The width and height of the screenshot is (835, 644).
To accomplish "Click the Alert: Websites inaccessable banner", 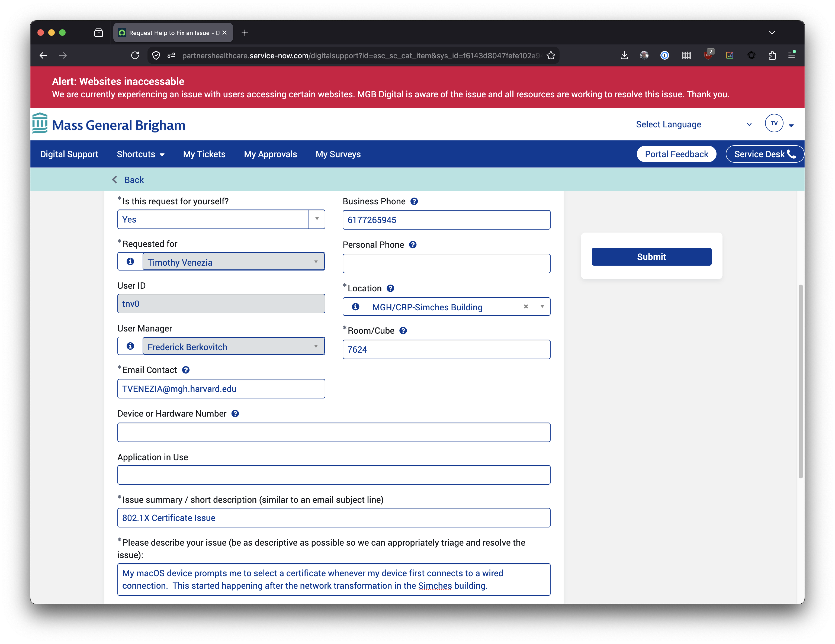I will pyautogui.click(x=418, y=87).
